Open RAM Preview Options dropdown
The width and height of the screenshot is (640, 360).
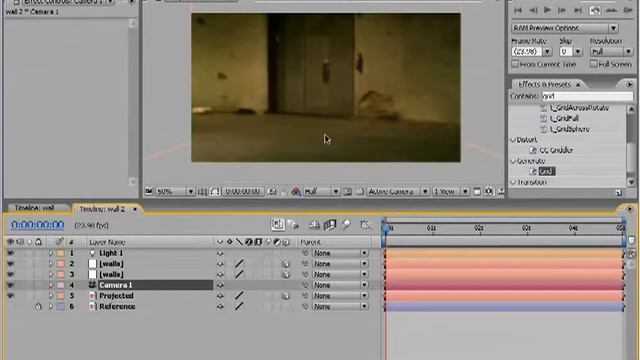564,28
